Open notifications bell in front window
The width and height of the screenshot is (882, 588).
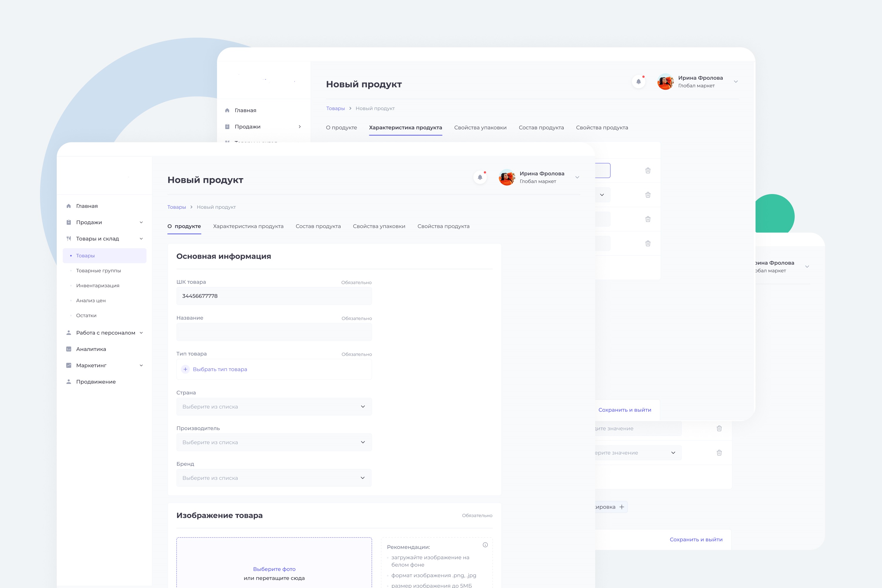[480, 177]
